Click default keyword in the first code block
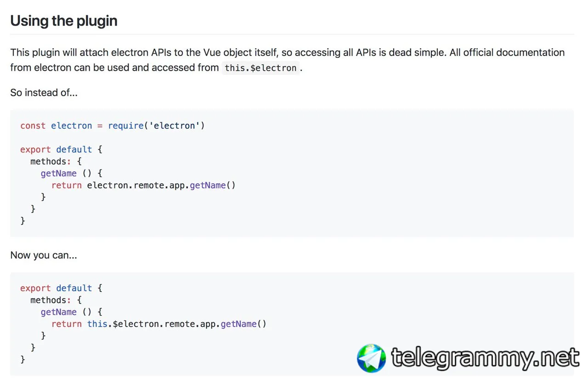Image resolution: width=588 pixels, height=386 pixels. coord(74,150)
